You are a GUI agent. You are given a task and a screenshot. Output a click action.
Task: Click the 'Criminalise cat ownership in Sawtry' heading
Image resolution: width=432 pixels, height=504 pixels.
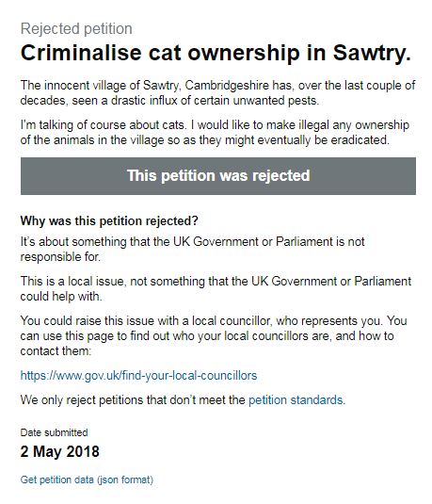pyautogui.click(x=216, y=53)
